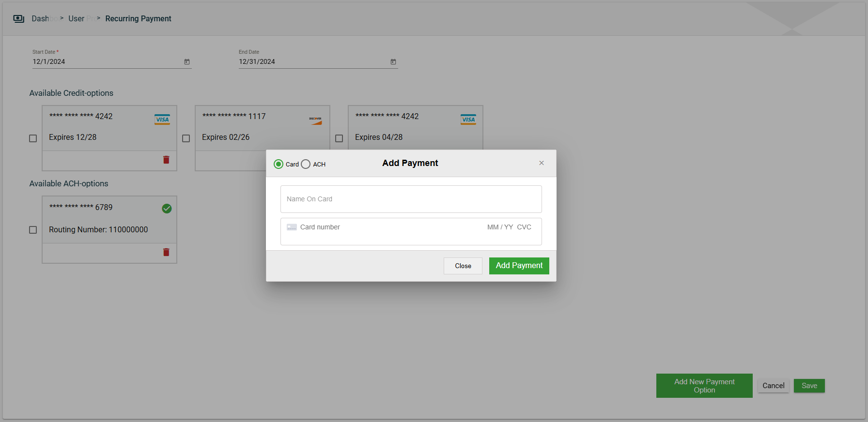Select the ACH radio button
Viewport: 868px width, 422px height.
[x=306, y=164]
